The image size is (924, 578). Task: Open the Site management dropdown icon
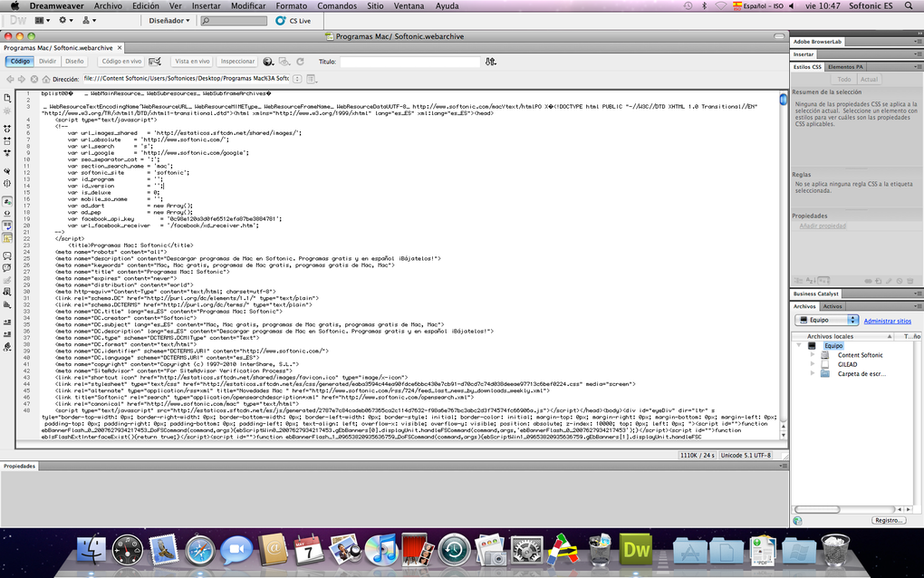click(89, 20)
